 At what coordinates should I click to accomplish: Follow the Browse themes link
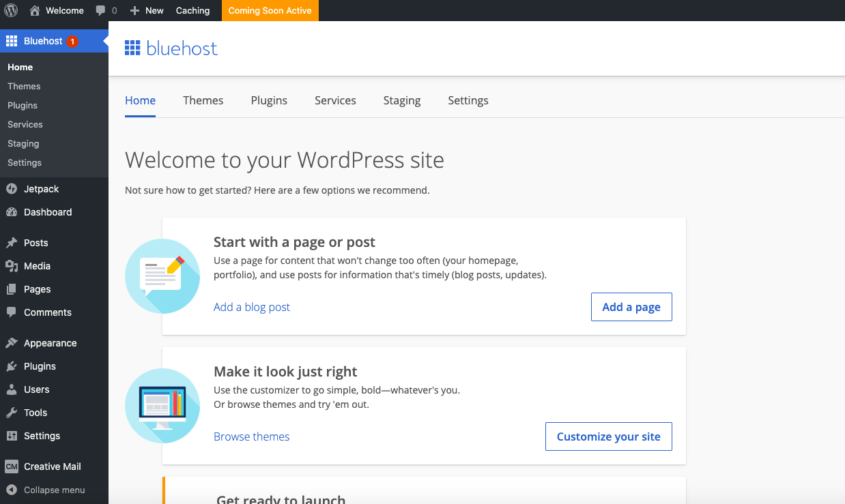pos(251,436)
